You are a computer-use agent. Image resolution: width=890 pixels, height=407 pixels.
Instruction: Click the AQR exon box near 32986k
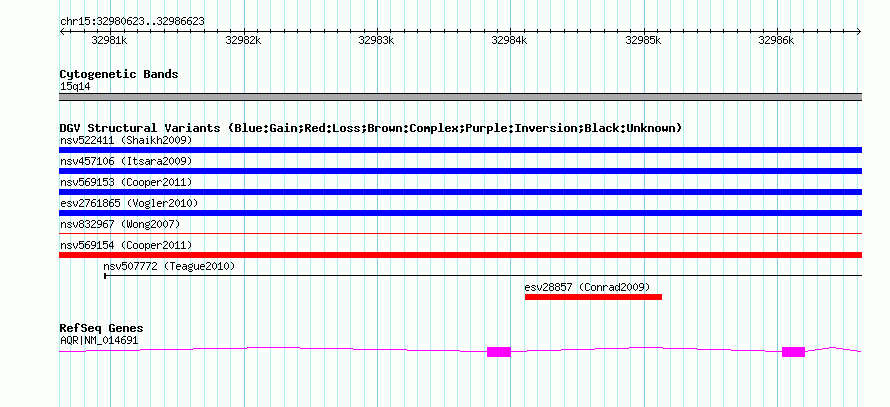pos(794,352)
